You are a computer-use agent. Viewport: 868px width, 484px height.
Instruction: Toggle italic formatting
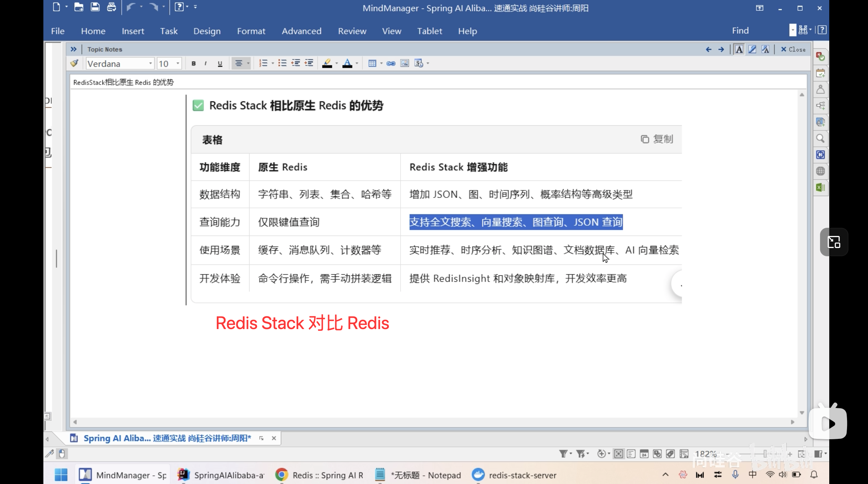205,64
